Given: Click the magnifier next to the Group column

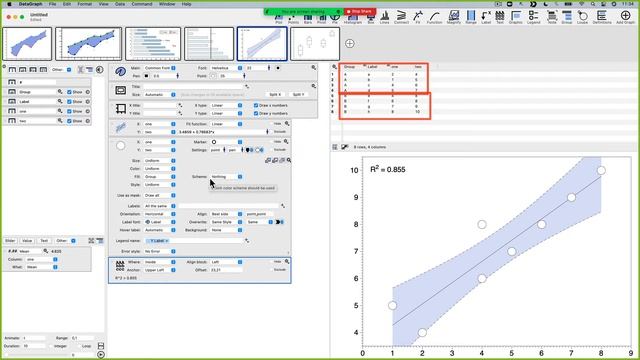Looking at the screenshot, I should [60, 92].
